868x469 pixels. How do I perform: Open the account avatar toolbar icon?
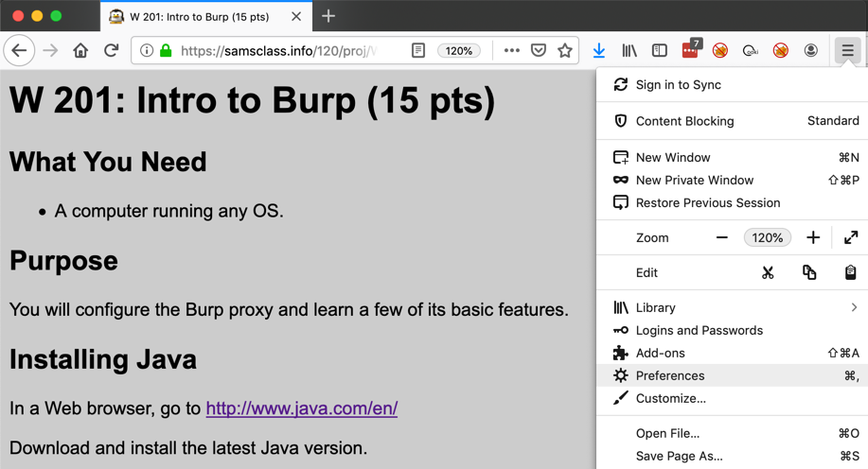tap(811, 51)
